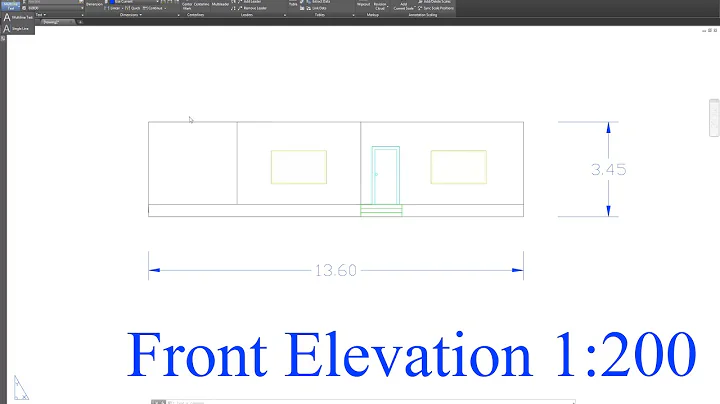This screenshot has width=720, height=404.
Task: Click the Add/Delete Scales tool
Action: [434, 2]
